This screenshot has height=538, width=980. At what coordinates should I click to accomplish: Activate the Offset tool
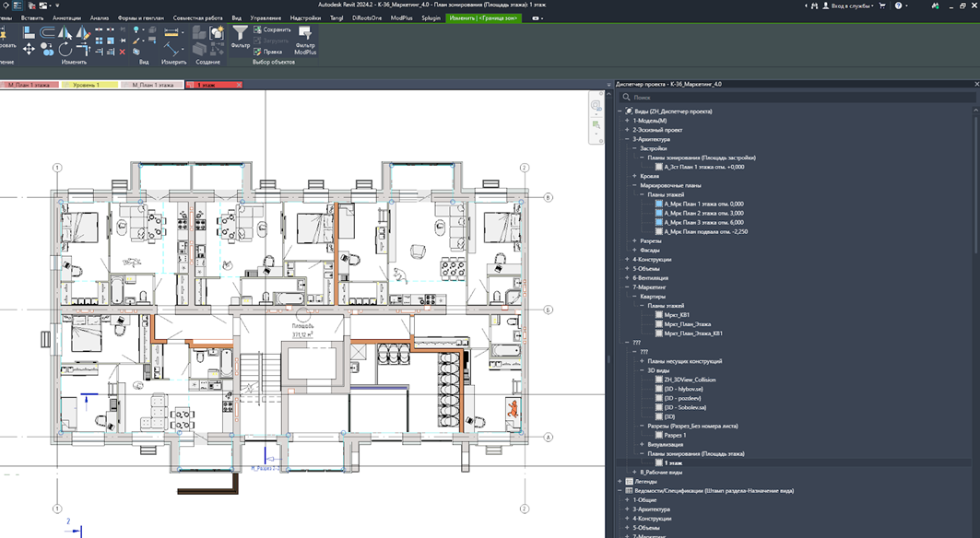[48, 32]
